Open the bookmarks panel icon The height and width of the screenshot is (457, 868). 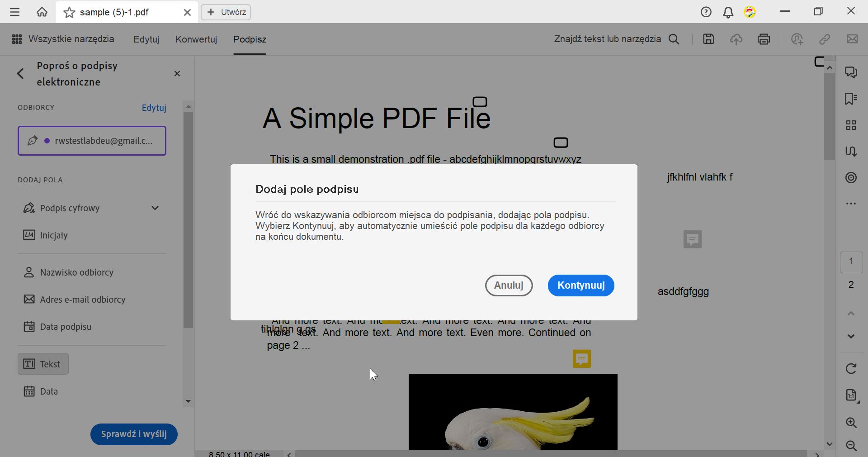(851, 99)
